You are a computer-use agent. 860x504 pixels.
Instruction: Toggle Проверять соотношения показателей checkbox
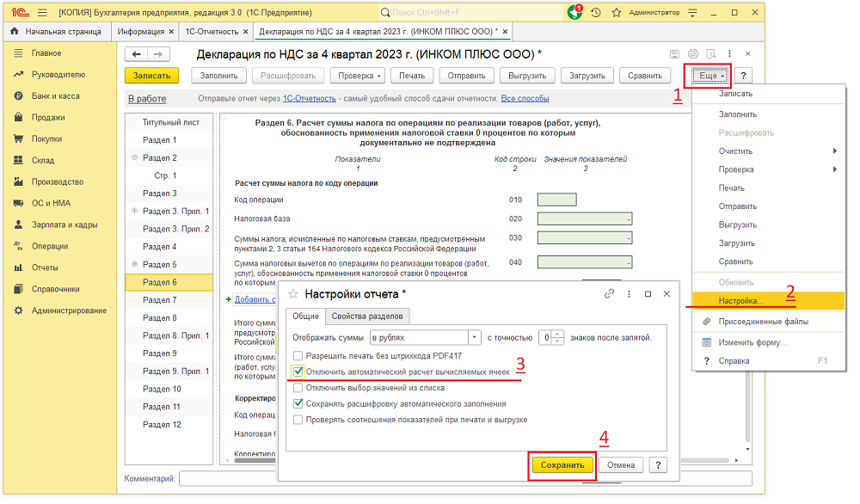point(298,420)
